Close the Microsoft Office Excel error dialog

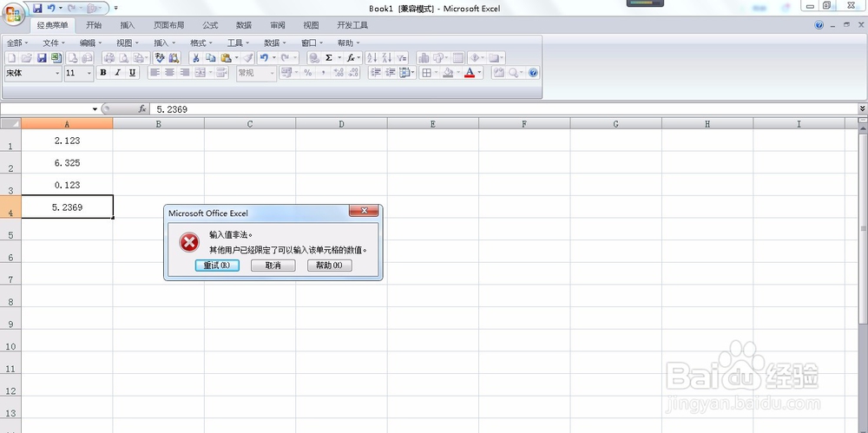365,211
